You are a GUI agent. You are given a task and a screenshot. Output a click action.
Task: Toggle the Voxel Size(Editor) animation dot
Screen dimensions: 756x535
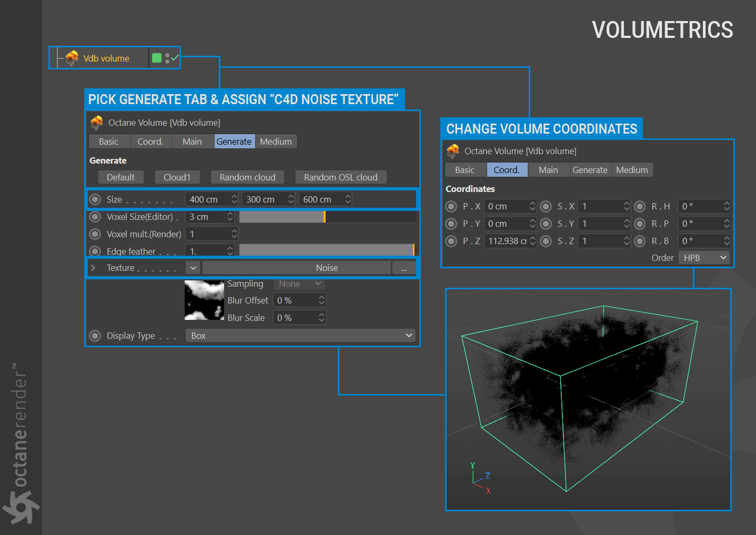point(95,217)
